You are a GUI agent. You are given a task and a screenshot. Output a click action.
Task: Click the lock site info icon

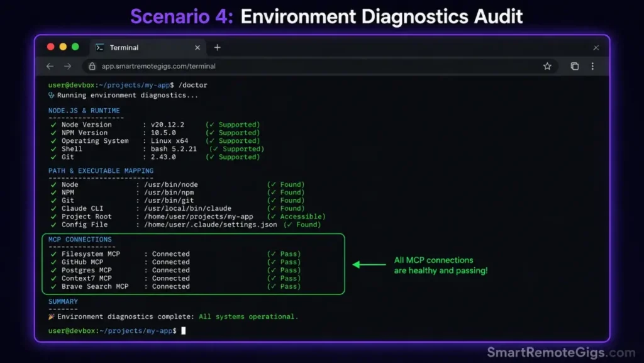point(92,66)
